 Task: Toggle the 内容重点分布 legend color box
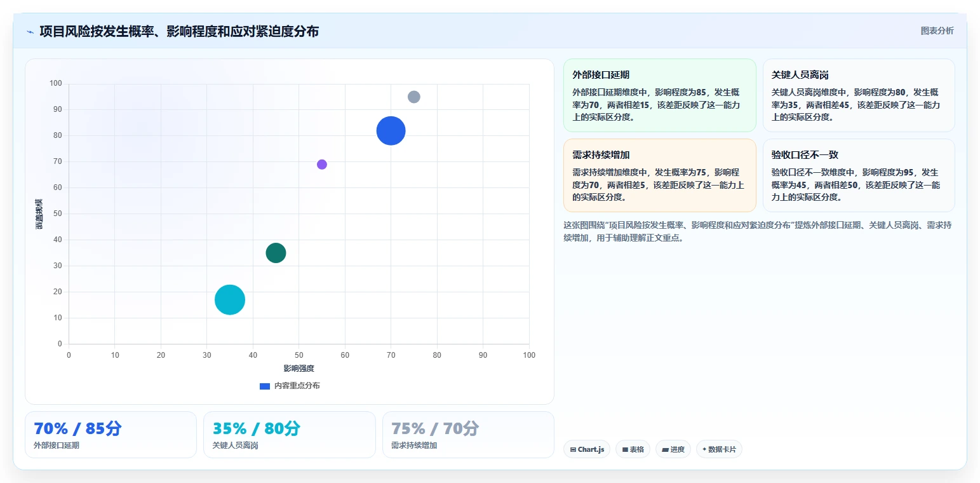point(265,386)
